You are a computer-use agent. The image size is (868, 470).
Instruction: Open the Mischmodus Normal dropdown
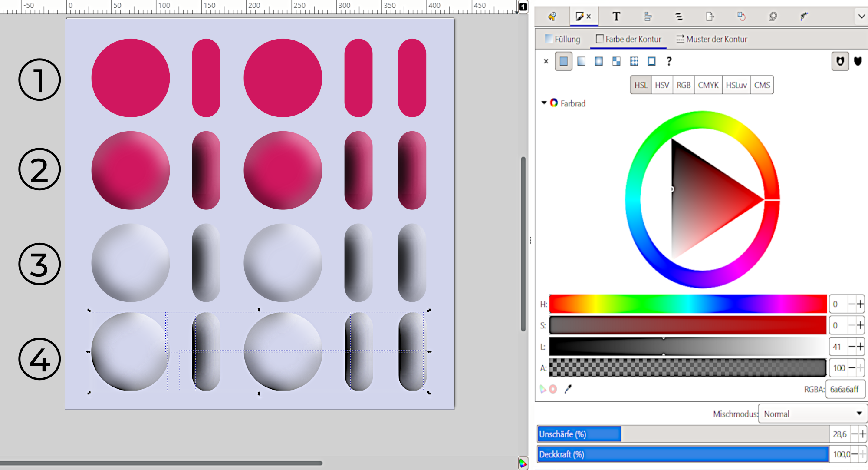(812, 414)
